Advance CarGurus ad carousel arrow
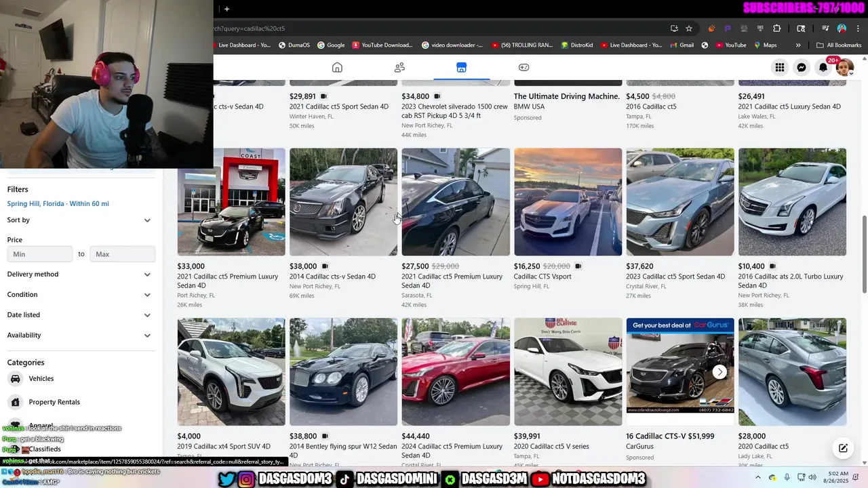This screenshot has width=868, height=488. 719,372
